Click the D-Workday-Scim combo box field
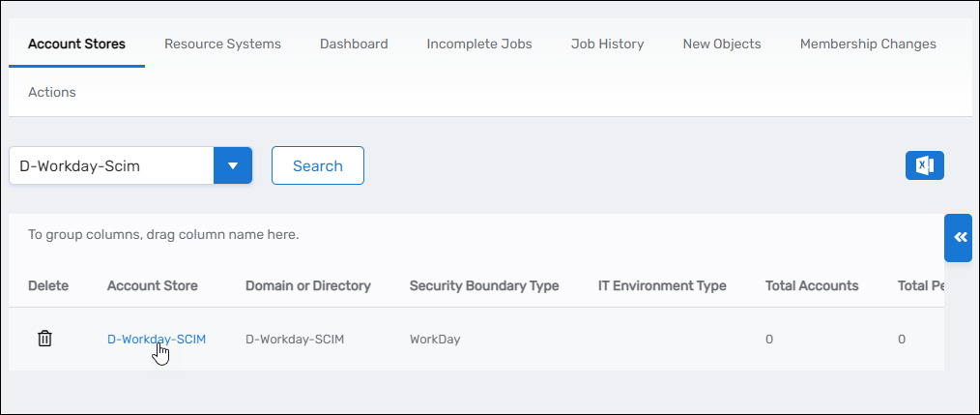Viewport: 980px width, 415px height. tap(111, 165)
